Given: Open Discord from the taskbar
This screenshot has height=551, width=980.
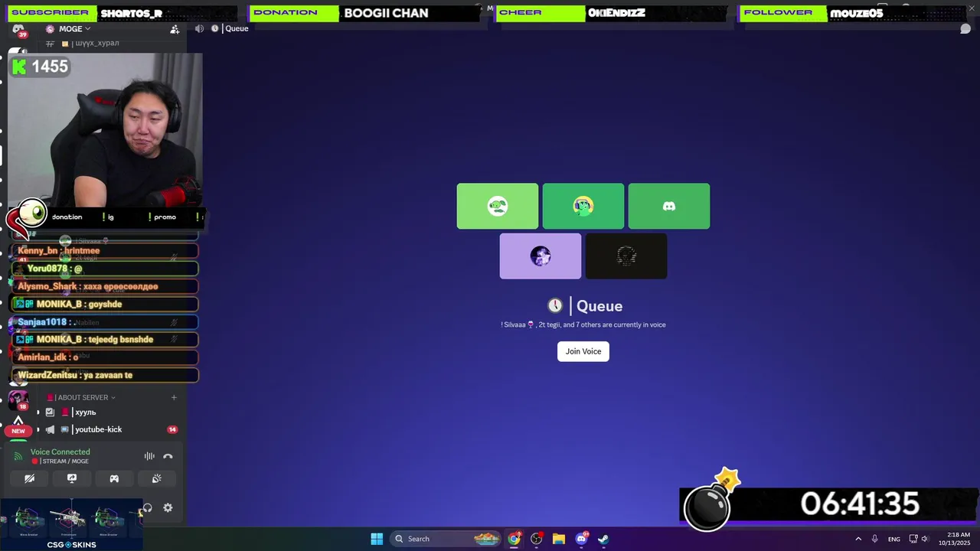Looking at the screenshot, I should click(x=581, y=539).
